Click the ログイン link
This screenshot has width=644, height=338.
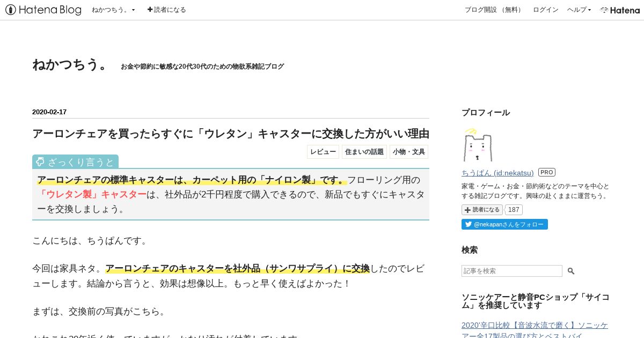545,10
